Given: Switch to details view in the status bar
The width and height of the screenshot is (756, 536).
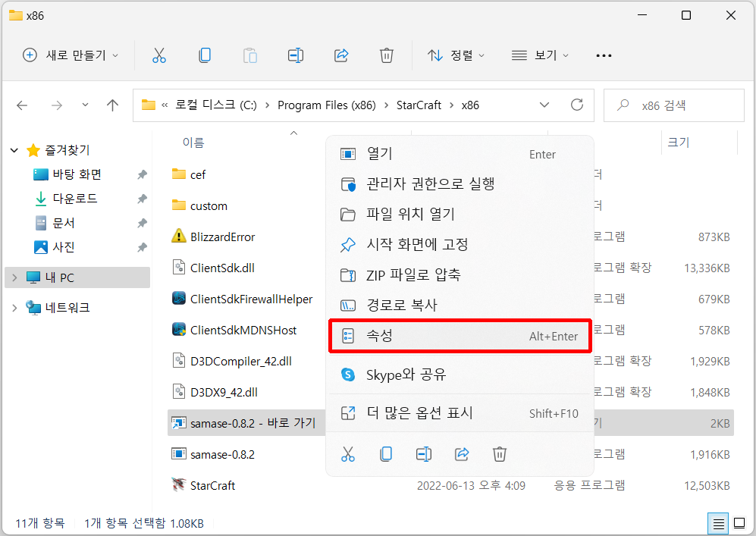Looking at the screenshot, I should 718,523.
